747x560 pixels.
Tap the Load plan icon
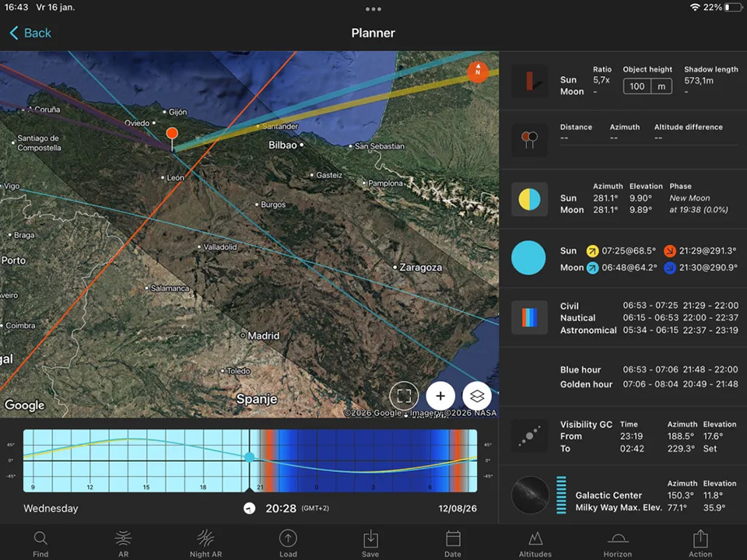click(288, 543)
